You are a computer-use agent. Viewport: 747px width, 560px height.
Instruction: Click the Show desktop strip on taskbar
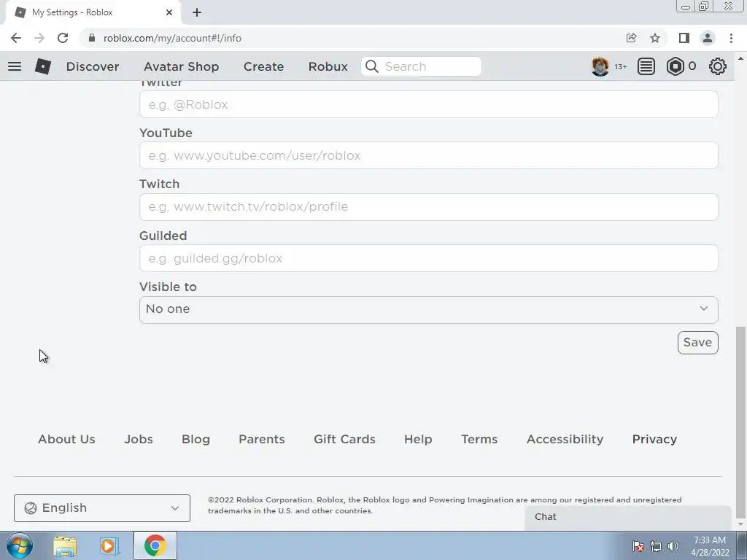742,545
